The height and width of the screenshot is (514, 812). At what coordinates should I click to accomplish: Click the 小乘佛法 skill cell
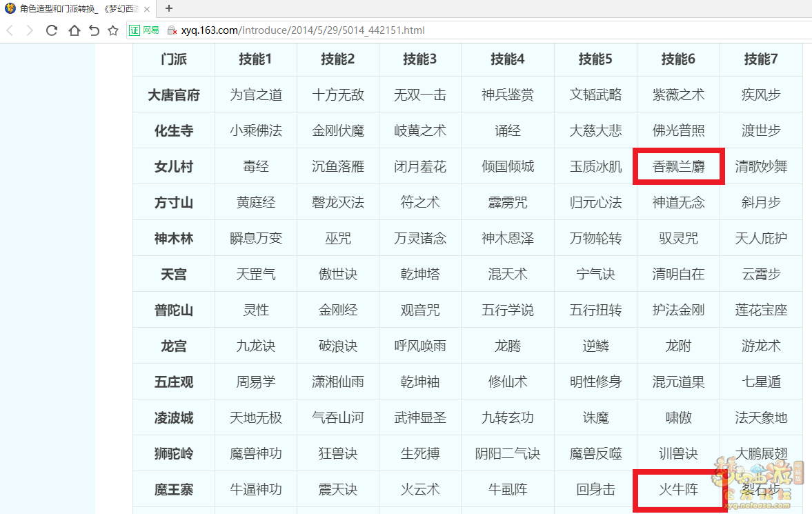256,130
